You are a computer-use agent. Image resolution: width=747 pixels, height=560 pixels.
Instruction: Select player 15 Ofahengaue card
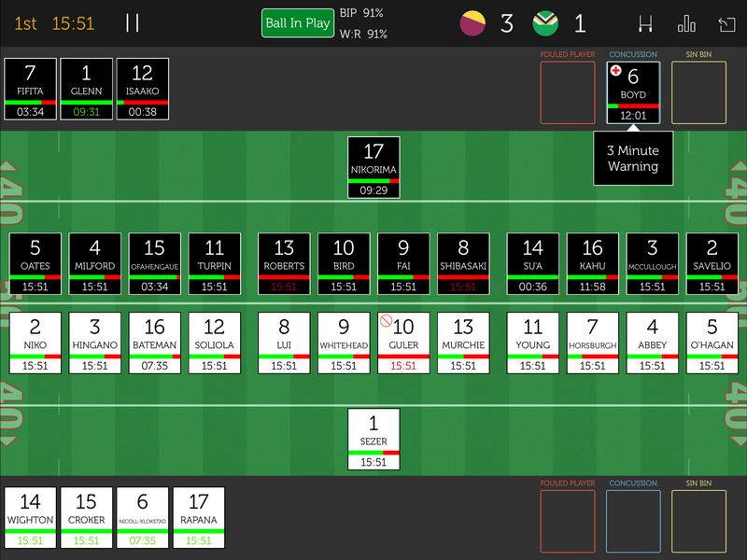click(x=155, y=264)
